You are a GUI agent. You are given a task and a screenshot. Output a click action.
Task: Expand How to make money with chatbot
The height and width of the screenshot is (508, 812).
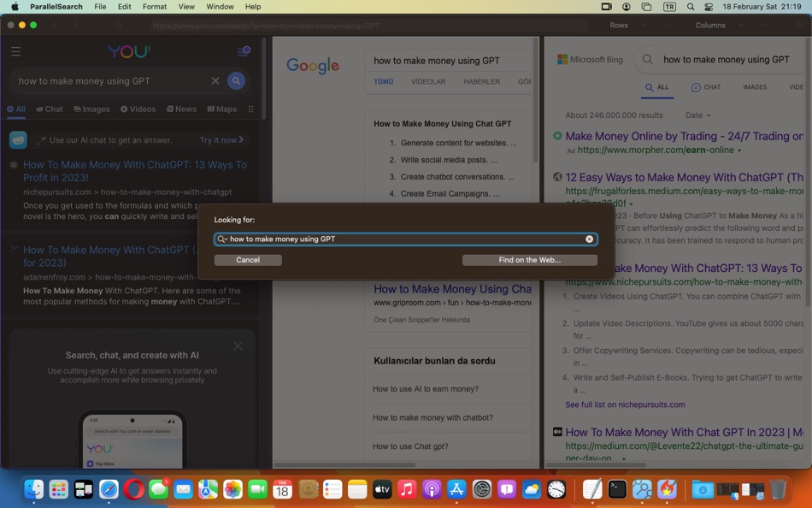coord(451,417)
